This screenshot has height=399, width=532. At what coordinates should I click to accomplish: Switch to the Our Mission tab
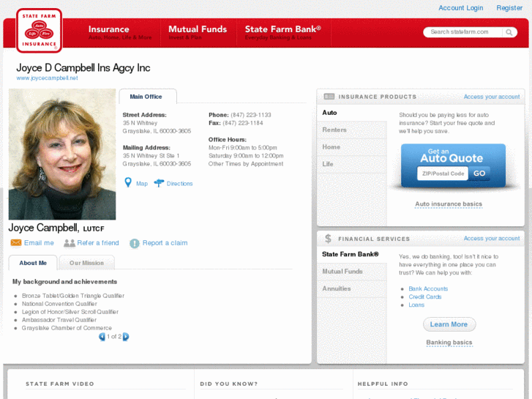coord(87,263)
